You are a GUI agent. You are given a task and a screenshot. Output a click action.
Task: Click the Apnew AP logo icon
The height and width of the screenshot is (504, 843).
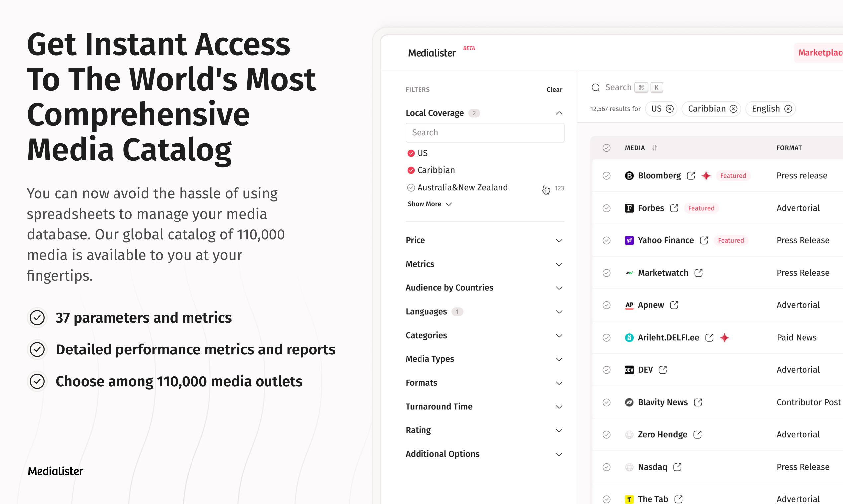[x=629, y=305]
